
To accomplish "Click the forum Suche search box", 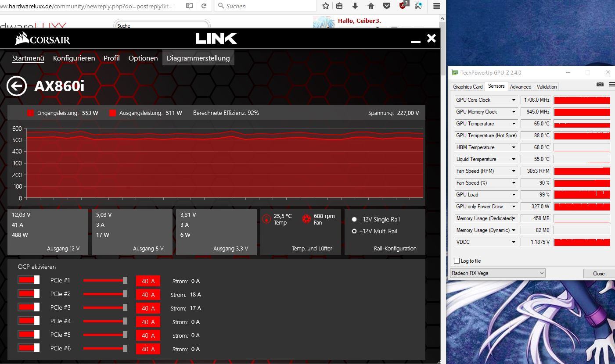I will click(x=162, y=25).
